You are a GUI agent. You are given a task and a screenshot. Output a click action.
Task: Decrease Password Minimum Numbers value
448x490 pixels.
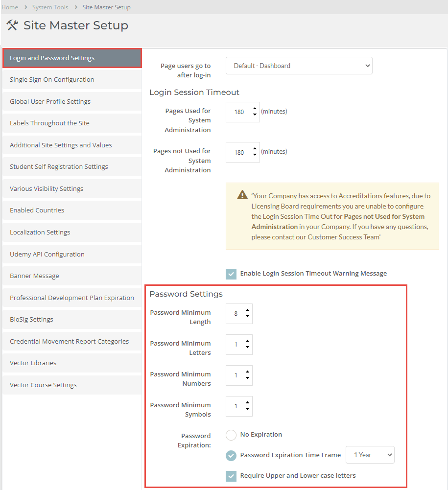[247, 378]
